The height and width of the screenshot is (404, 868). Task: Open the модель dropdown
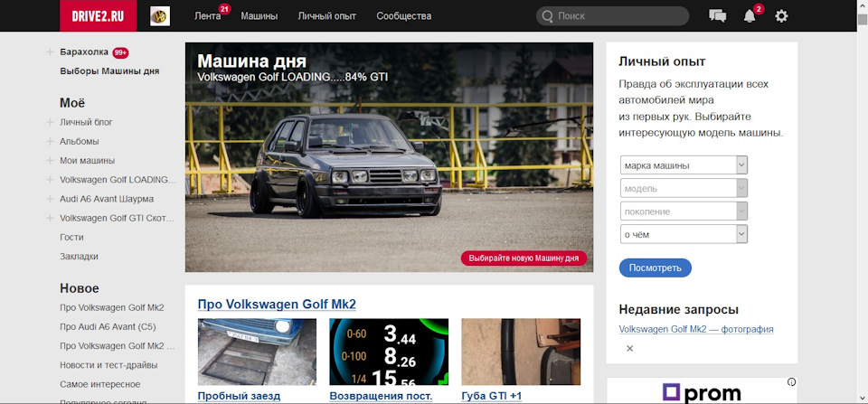(684, 188)
